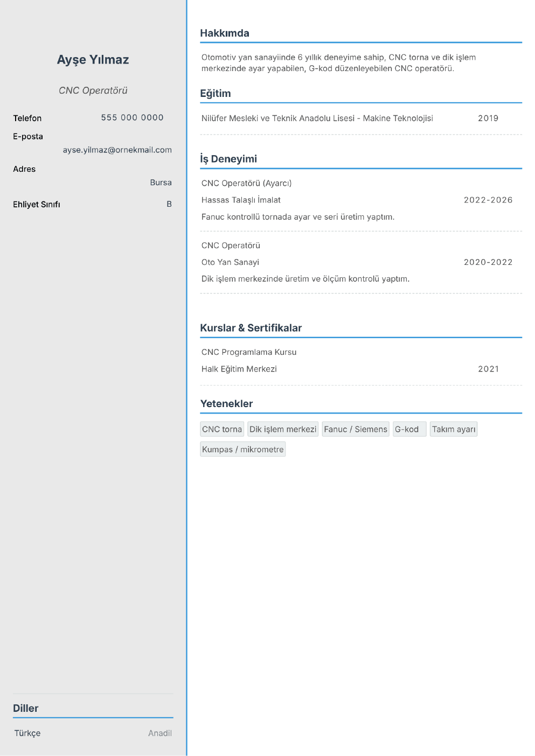Viewport: 535px width, 756px height.
Task: Select the about paragraph starting "Otomotiv yan sanayiinde"
Action: (x=339, y=63)
